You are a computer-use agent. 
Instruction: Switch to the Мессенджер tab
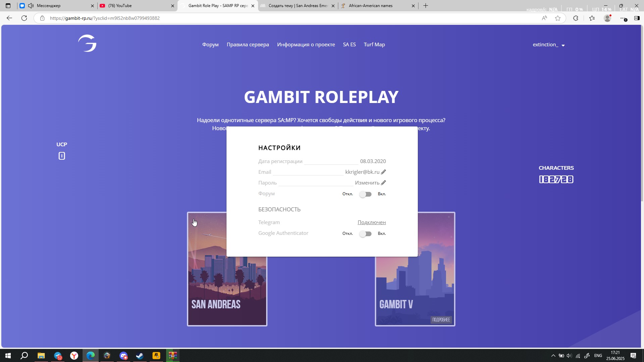tap(57, 6)
